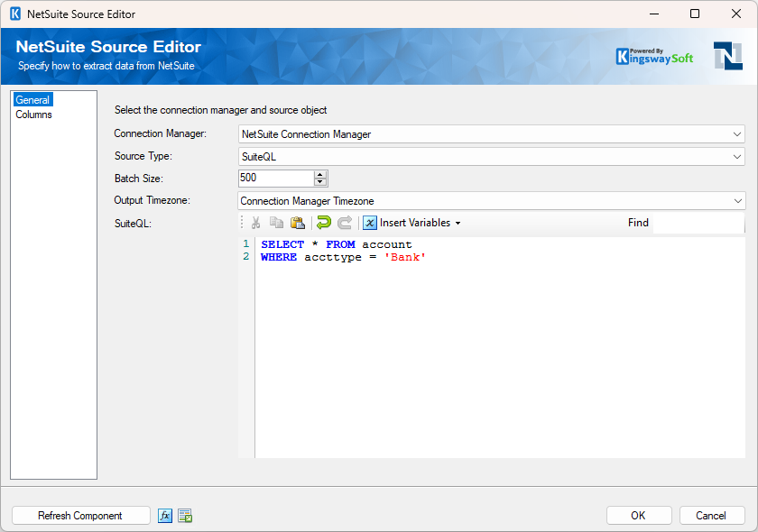Click the accttype field in query
The width and height of the screenshot is (758, 532).
(x=333, y=257)
